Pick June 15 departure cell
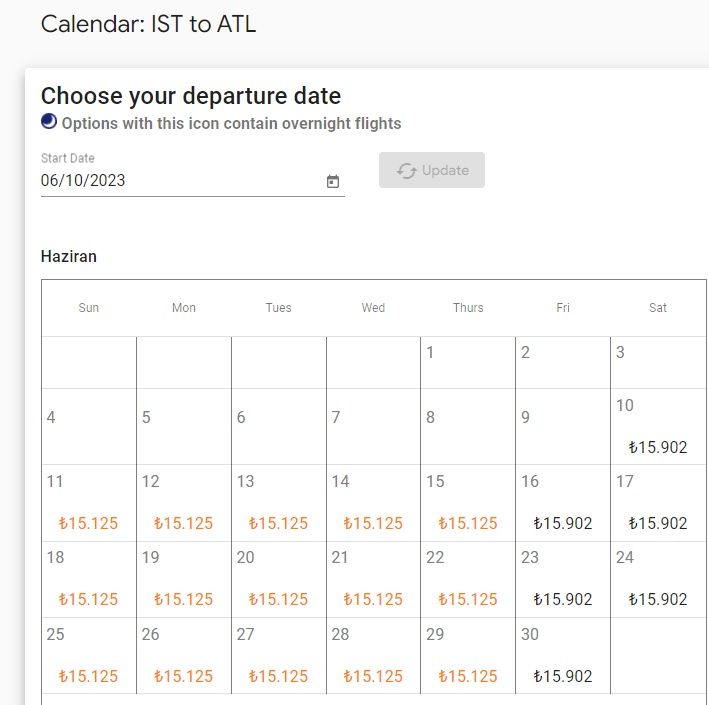 pyautogui.click(x=468, y=503)
